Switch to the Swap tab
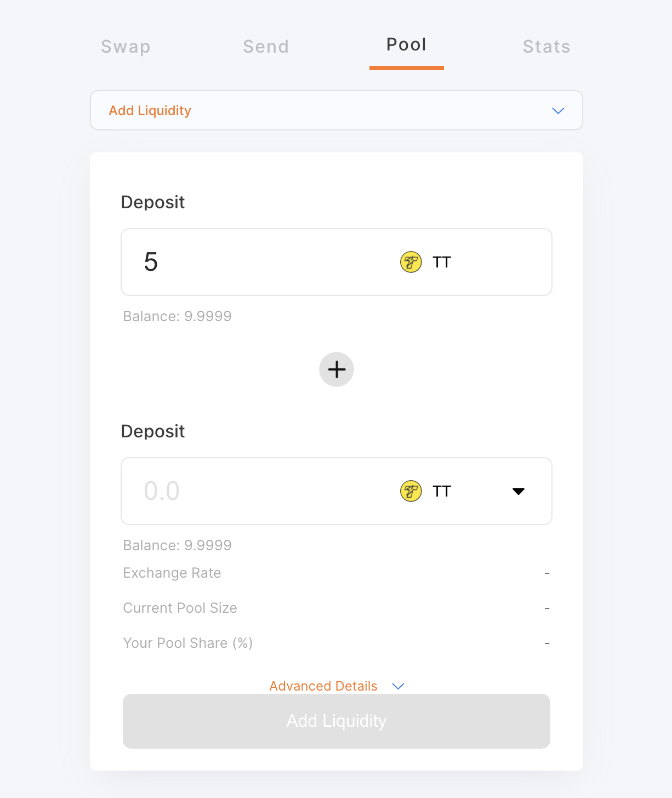672x798 pixels. [x=126, y=47]
